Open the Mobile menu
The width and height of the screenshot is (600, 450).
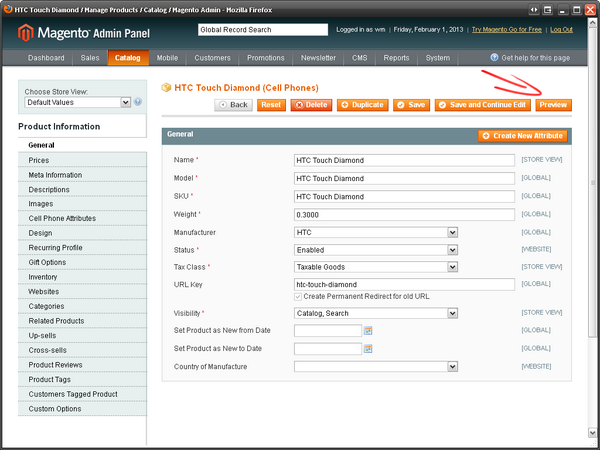168,58
